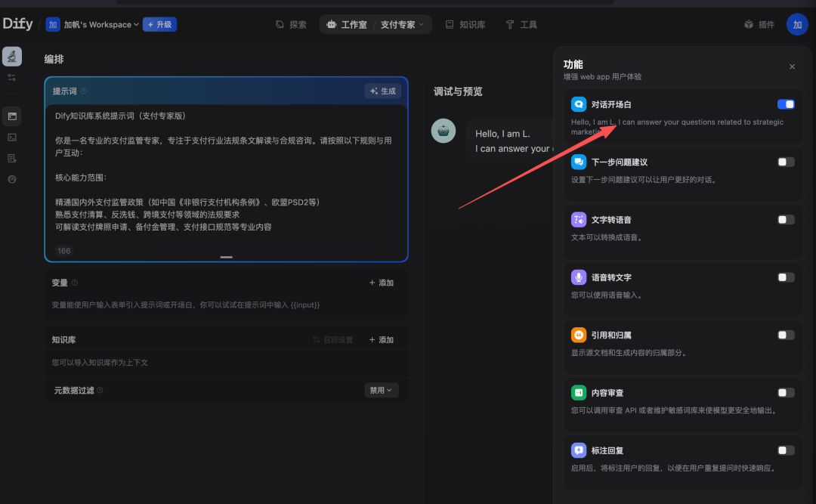This screenshot has width=816, height=504.
Task: Click the 知识库 book icon in top navigation
Action: (x=450, y=24)
